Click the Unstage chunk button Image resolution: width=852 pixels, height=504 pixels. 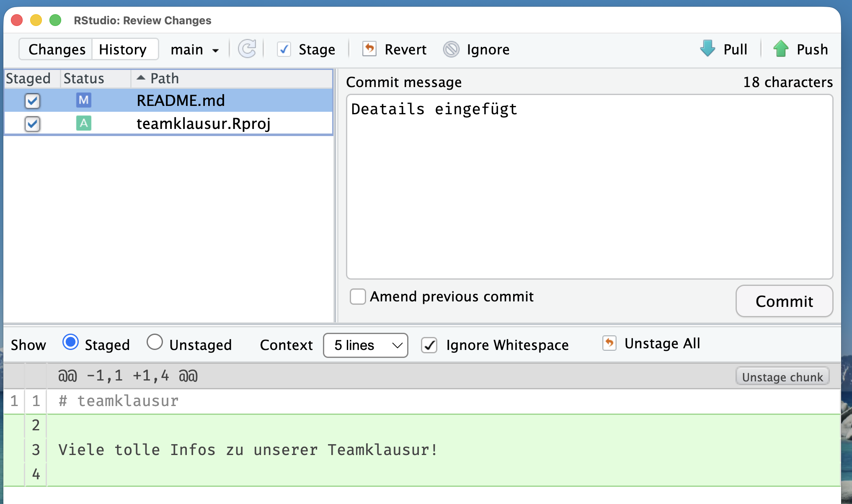(x=782, y=377)
